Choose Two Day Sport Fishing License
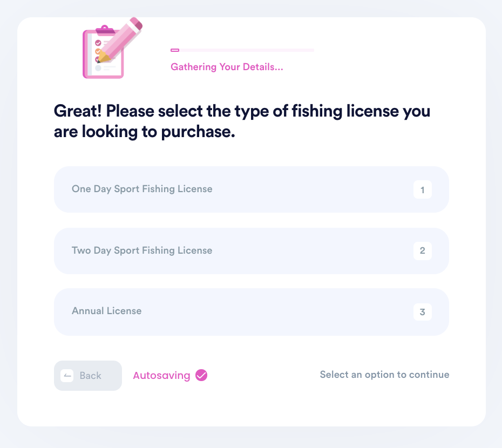This screenshot has width=502, height=448. (252, 251)
